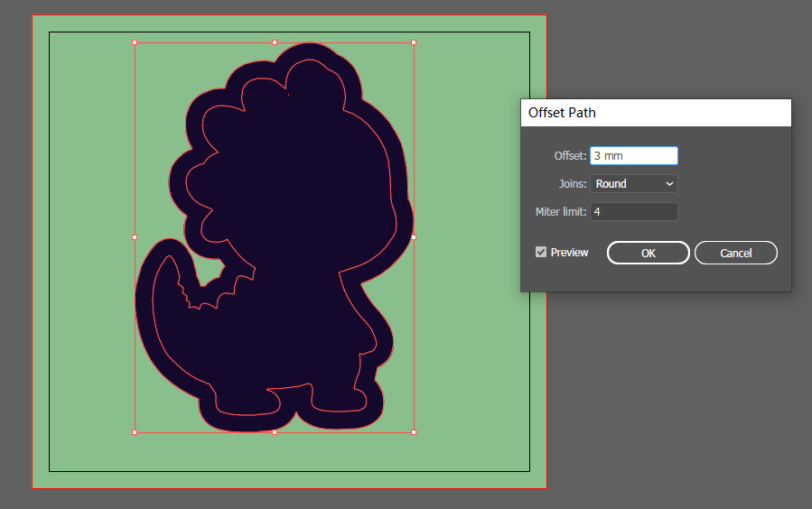The height and width of the screenshot is (509, 812).
Task: Click Cancel in Offset Path dialog
Action: (x=736, y=253)
